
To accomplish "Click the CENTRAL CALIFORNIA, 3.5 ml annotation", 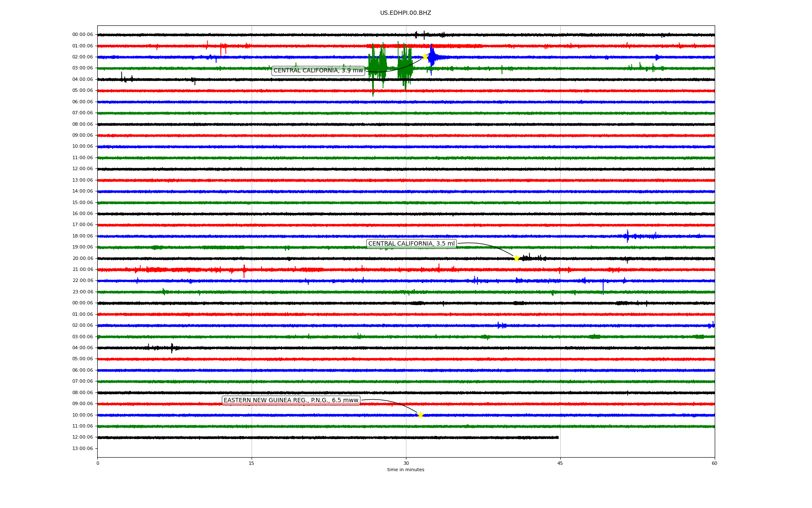I will pos(411,244).
